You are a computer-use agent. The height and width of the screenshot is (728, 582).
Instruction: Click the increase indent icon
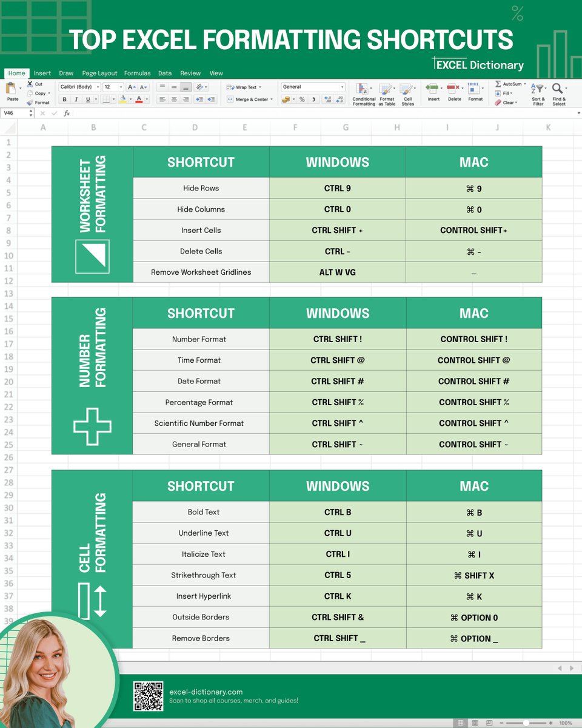pyautogui.click(x=211, y=99)
